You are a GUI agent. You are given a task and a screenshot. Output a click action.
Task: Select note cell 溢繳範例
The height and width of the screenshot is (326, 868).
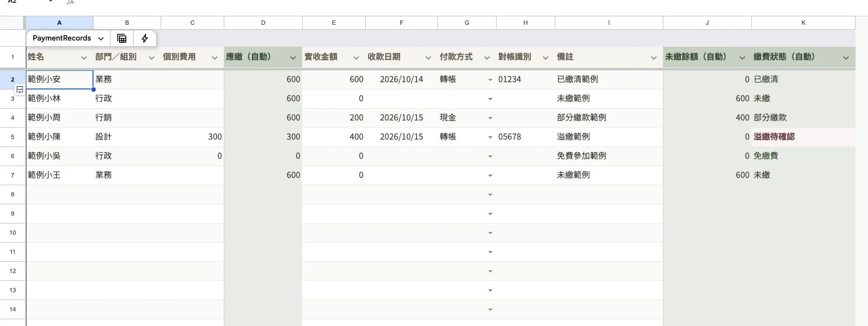coord(609,137)
